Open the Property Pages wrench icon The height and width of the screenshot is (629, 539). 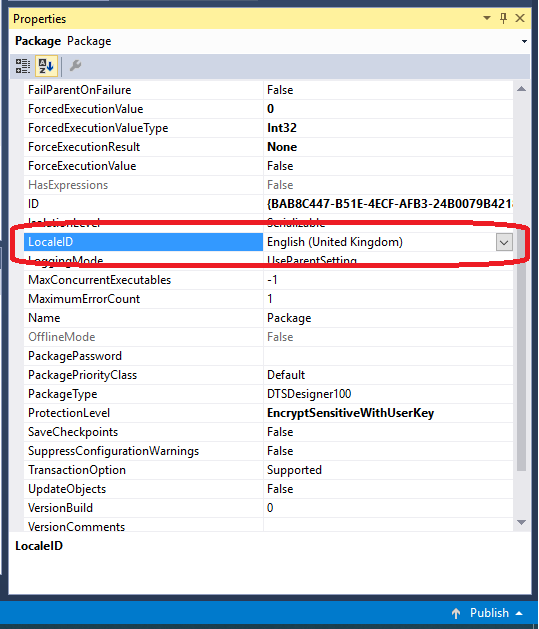(75, 65)
